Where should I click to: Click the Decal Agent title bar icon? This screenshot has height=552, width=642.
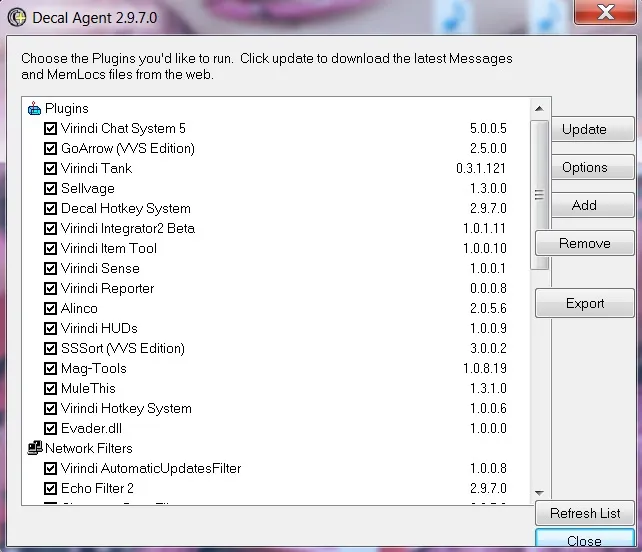(x=16, y=17)
